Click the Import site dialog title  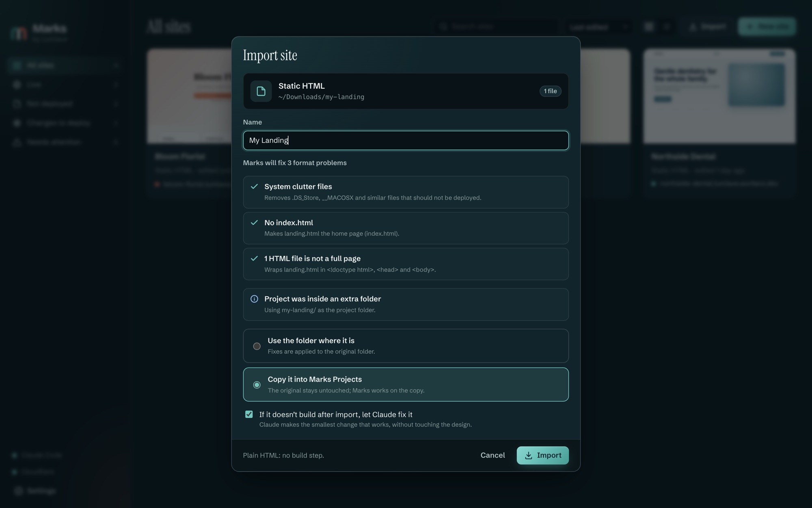point(270,55)
